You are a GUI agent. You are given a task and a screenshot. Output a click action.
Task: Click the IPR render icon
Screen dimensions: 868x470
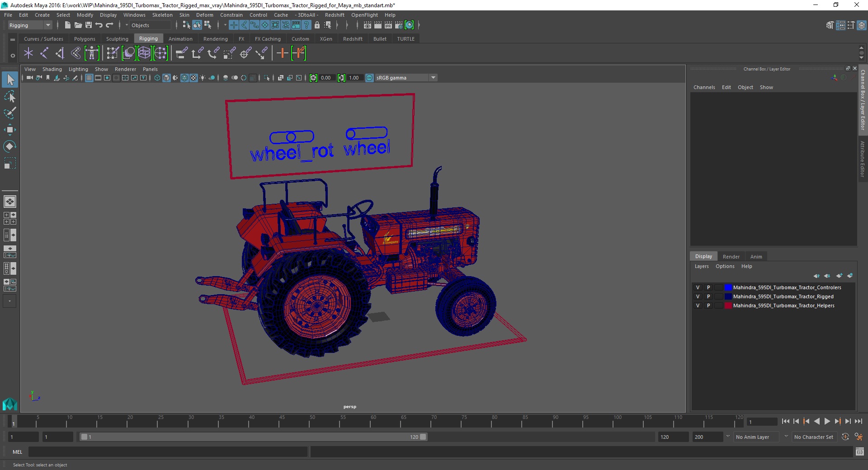(388, 25)
